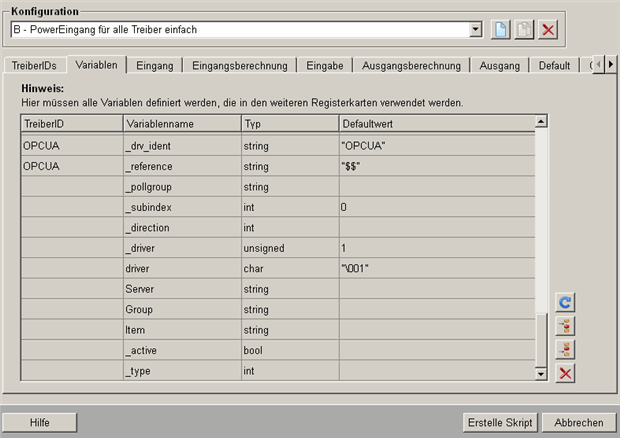Click the table scrollbar up arrow
Screen dimensions: 620x438
point(541,122)
